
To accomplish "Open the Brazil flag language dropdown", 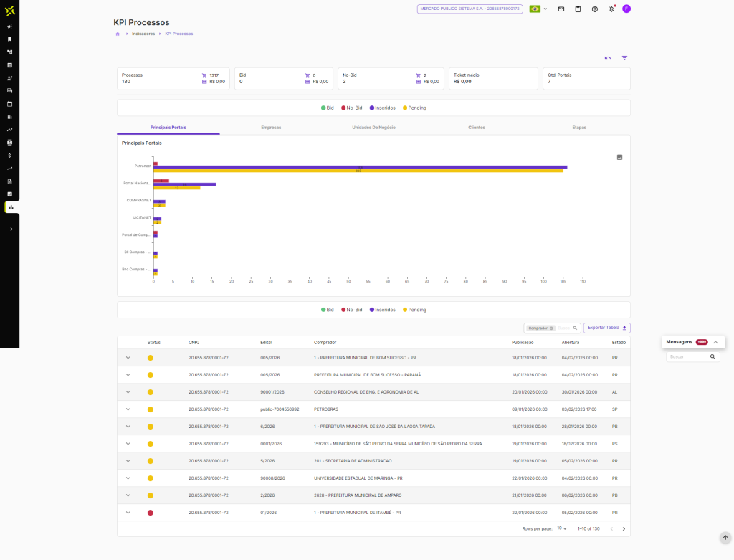I will pos(538,9).
